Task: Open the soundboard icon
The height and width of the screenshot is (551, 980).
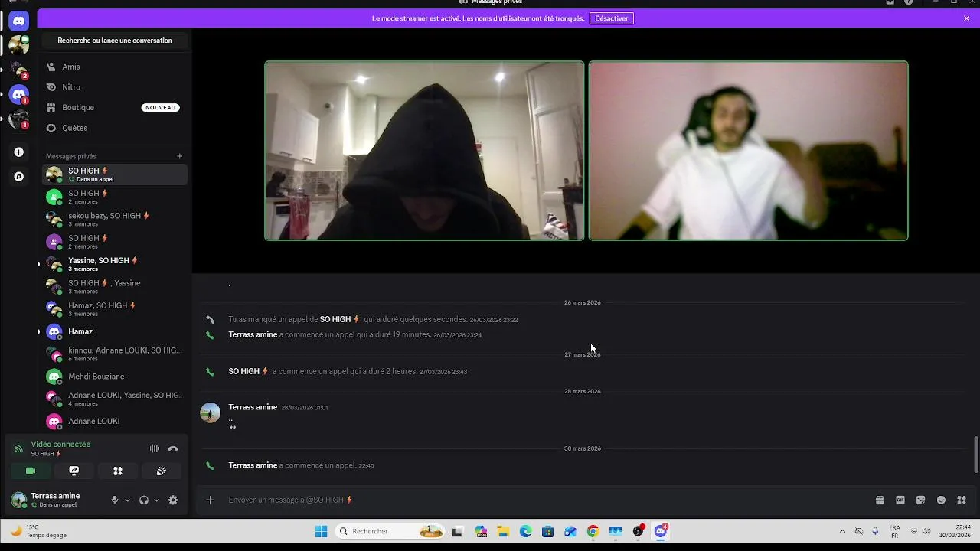Action: coord(162,471)
